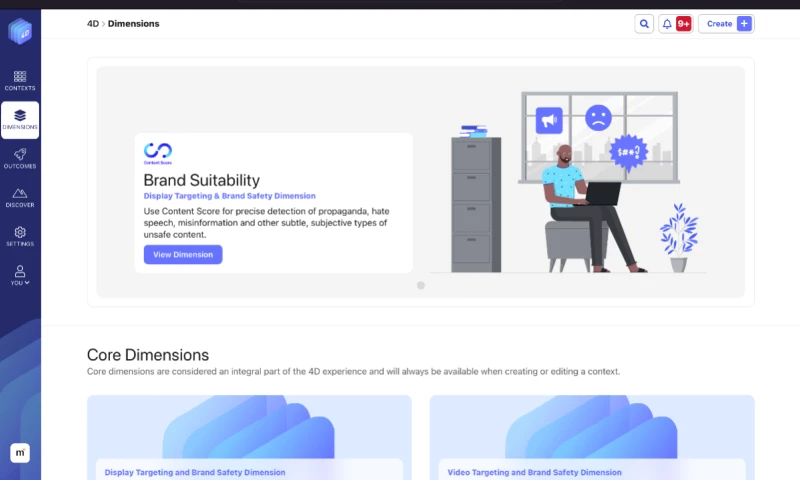The width and height of the screenshot is (800, 480).
Task: Go to the Discover section
Action: coord(20,198)
